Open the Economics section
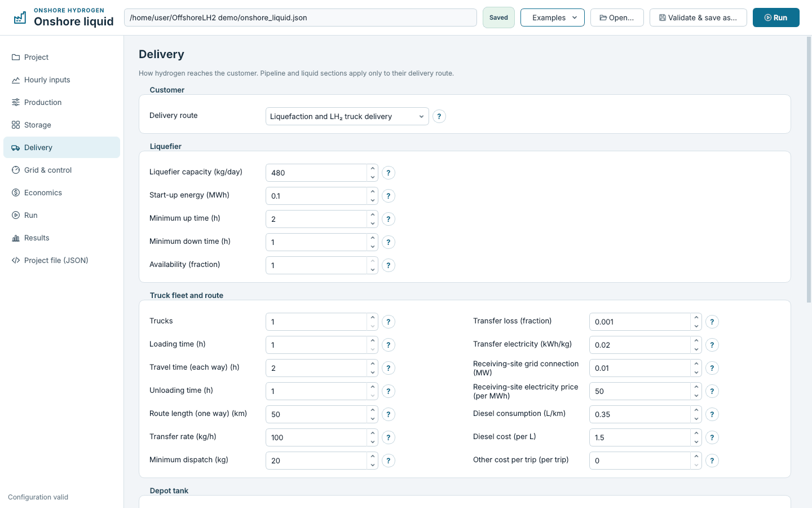The image size is (812, 508). pyautogui.click(x=62, y=192)
